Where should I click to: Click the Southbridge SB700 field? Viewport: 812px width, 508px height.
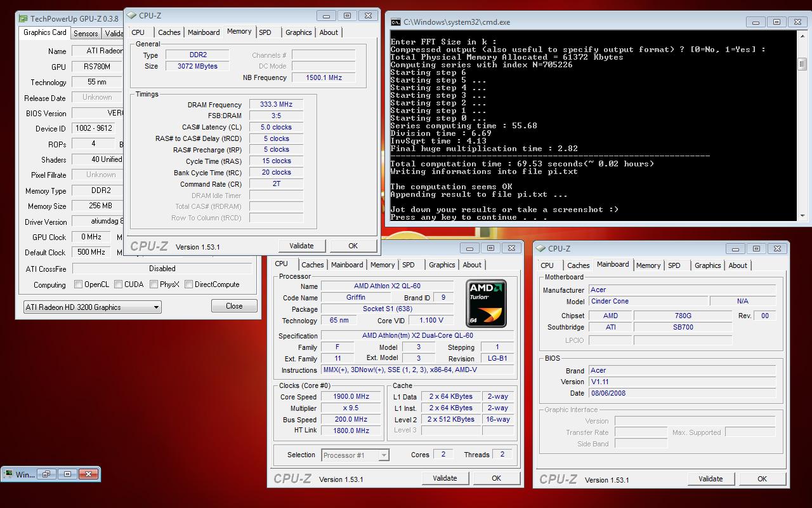click(682, 327)
